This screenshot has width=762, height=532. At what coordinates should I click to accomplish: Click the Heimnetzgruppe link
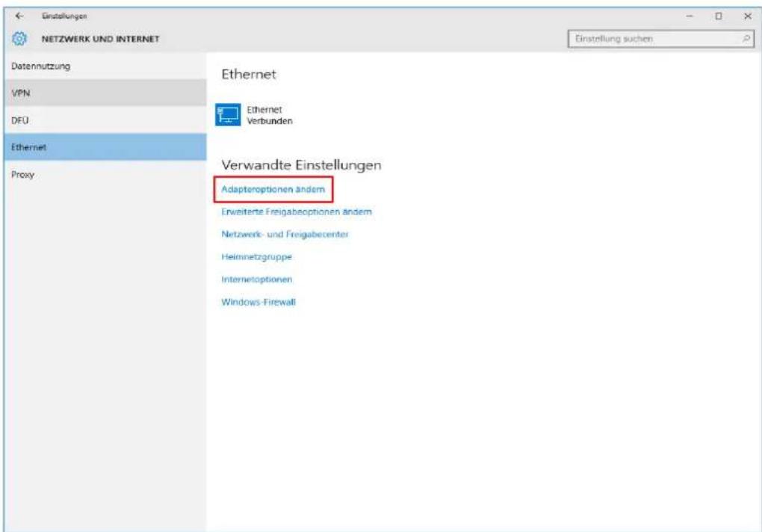(x=256, y=256)
